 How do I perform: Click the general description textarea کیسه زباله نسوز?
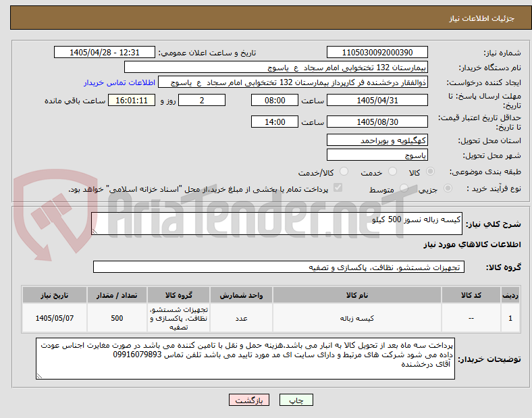pyautogui.click(x=277, y=224)
